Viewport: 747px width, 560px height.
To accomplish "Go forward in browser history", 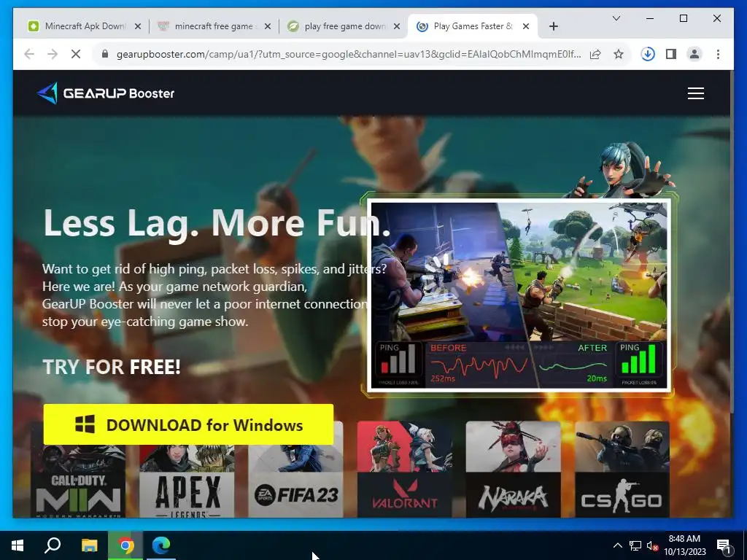I will click(53, 54).
